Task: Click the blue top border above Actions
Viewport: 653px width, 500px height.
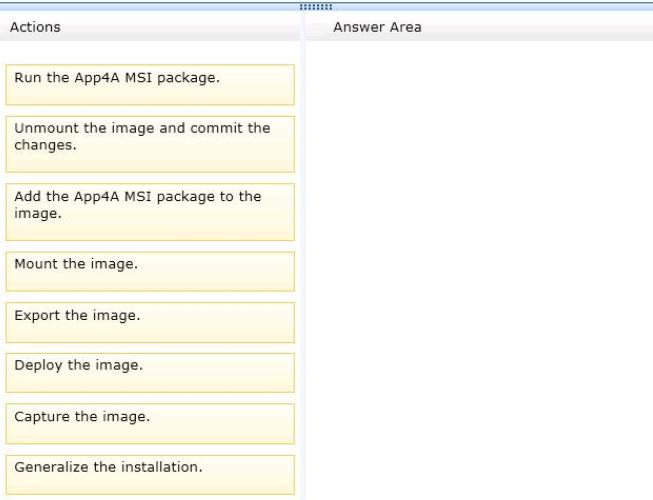Action: [x=149, y=6]
